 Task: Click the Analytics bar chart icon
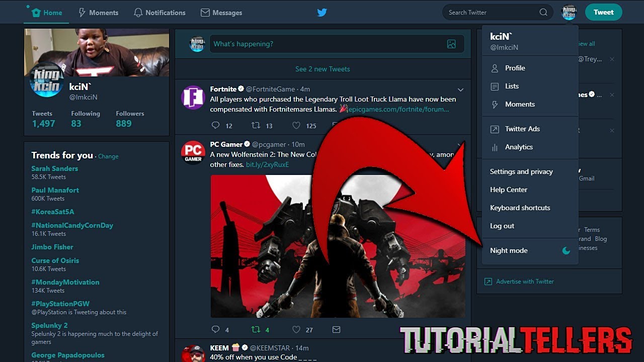(495, 147)
